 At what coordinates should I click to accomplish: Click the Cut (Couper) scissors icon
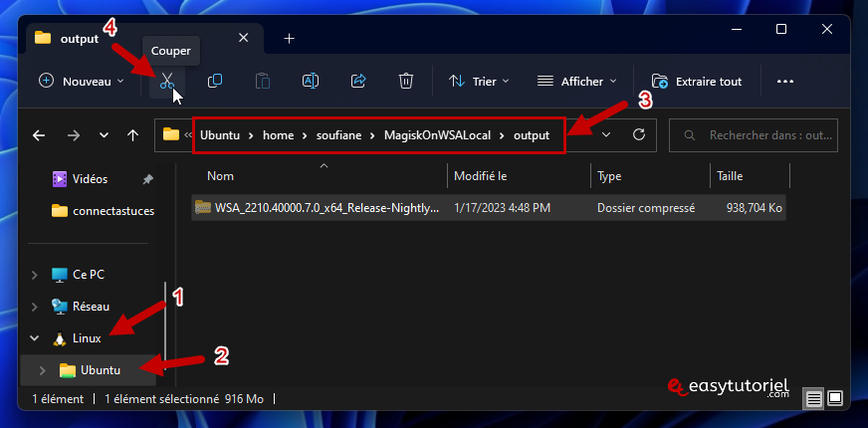point(166,82)
